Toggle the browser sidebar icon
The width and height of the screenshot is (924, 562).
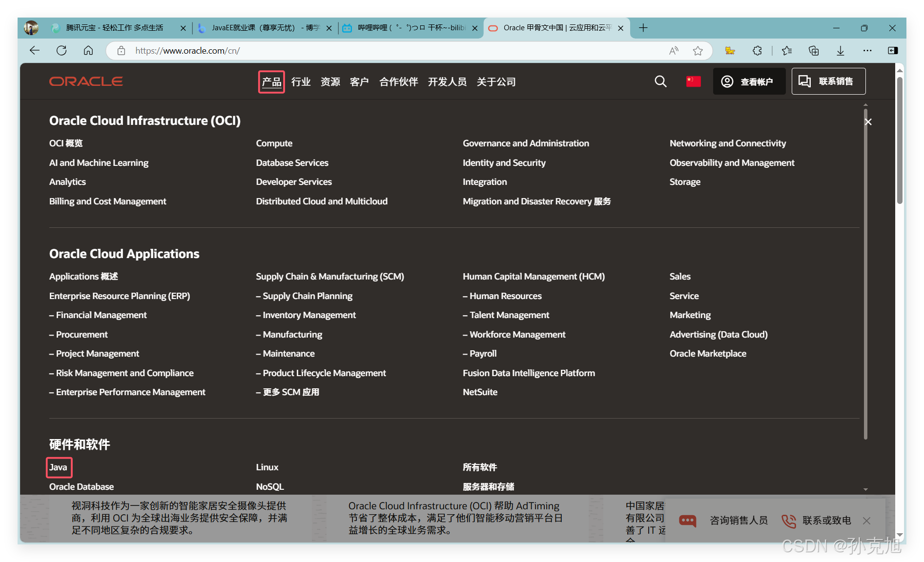pos(893,51)
